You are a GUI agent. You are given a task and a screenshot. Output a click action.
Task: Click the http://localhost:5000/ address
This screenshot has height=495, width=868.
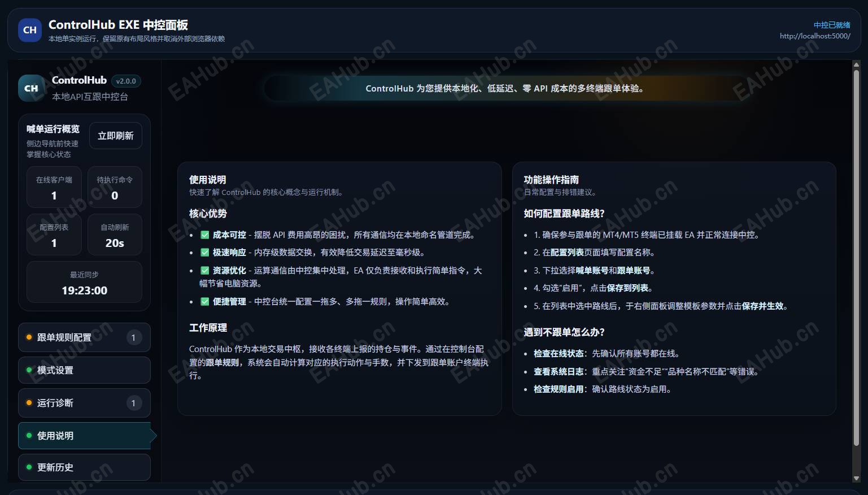[815, 36]
